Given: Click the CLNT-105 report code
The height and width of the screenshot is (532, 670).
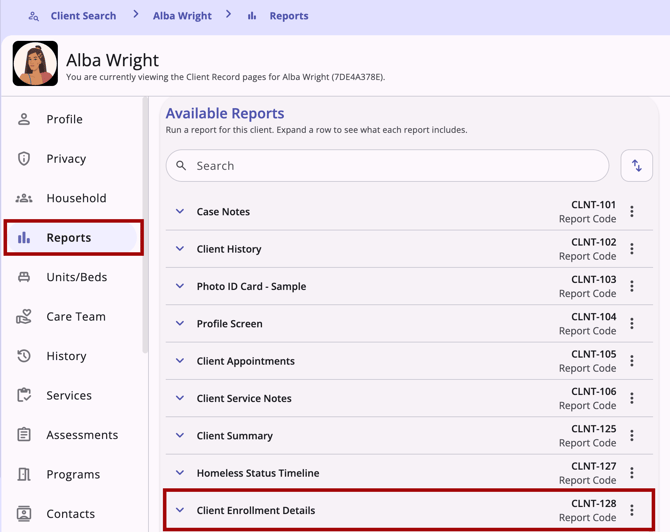Looking at the screenshot, I should pyautogui.click(x=594, y=354).
